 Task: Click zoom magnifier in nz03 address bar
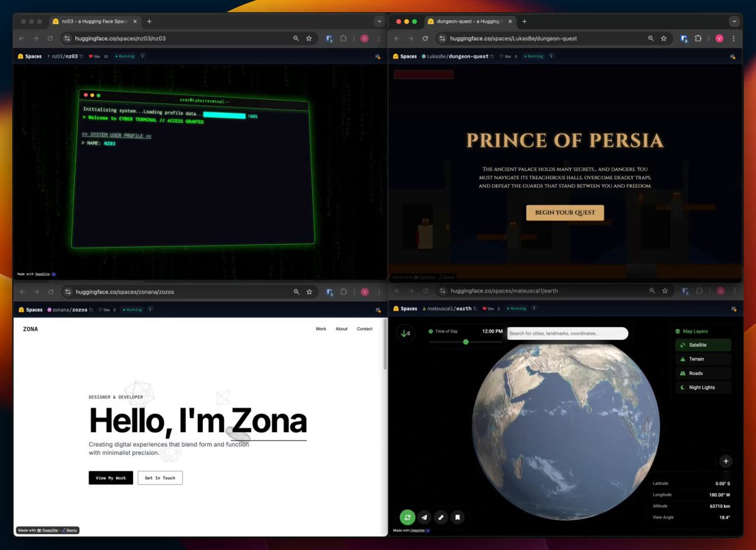click(x=296, y=38)
